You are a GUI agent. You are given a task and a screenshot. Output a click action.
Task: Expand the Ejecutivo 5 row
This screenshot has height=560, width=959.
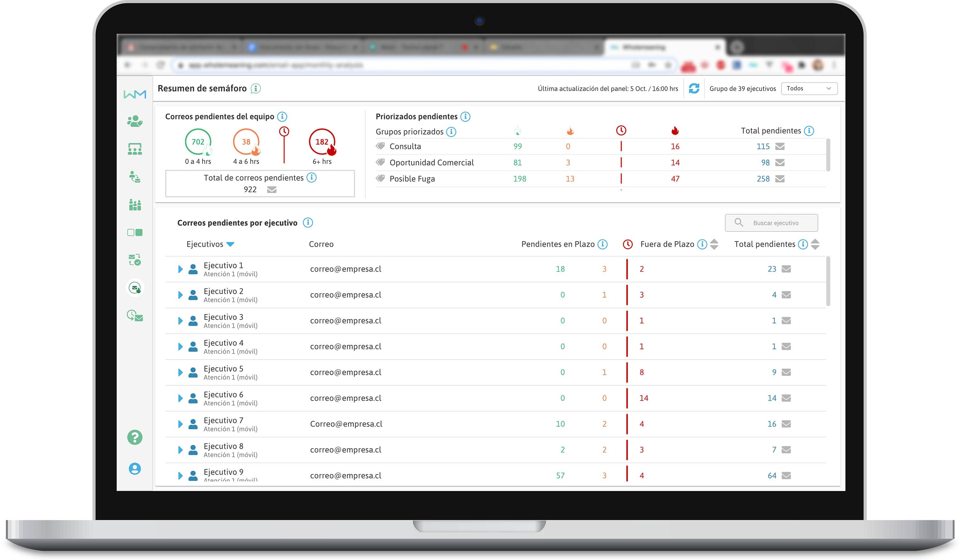180,372
